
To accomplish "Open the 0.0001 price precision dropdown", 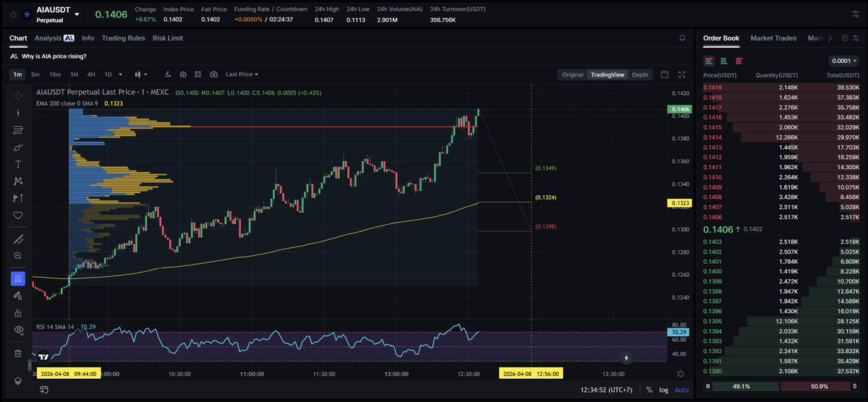I will [844, 61].
